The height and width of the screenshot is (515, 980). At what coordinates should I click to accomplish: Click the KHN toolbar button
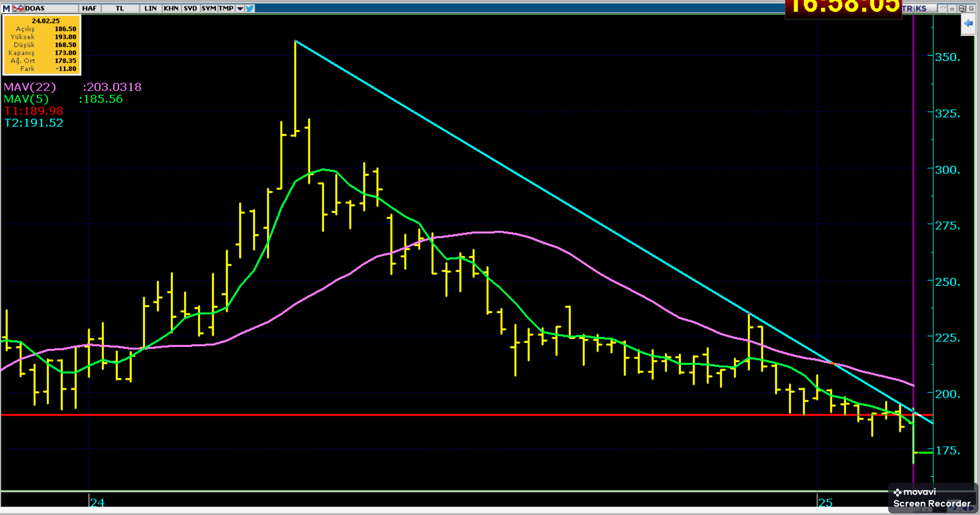[x=171, y=8]
